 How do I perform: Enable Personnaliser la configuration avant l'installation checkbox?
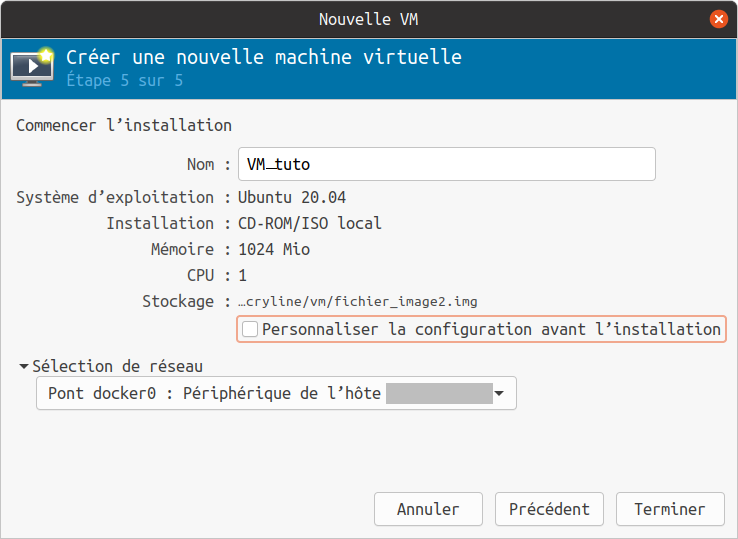[250, 329]
